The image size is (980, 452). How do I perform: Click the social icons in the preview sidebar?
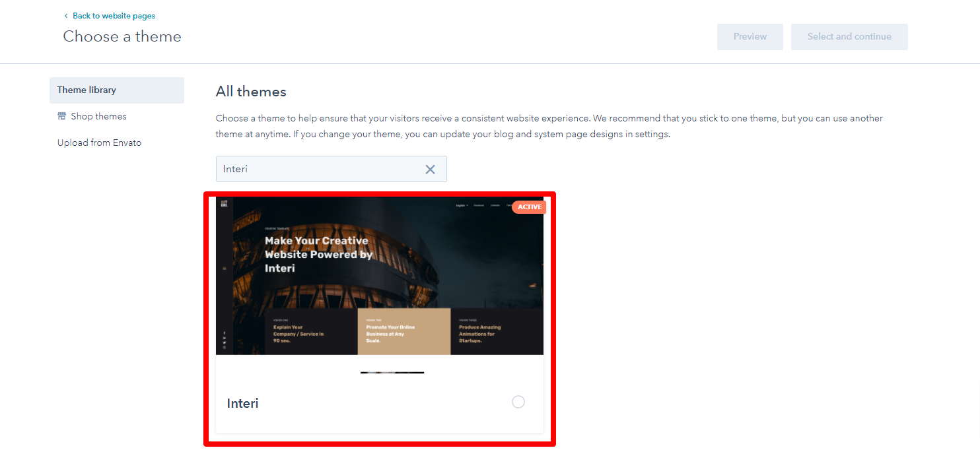pyautogui.click(x=225, y=340)
